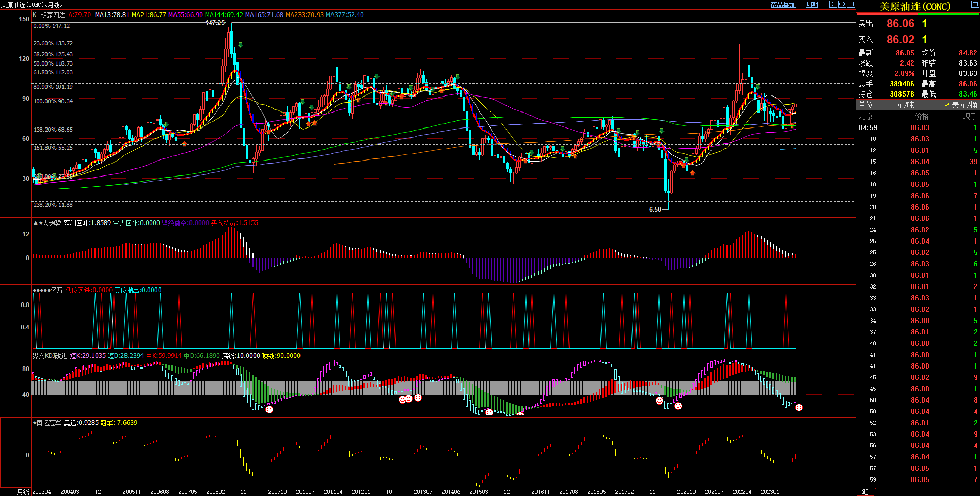Screen dimensions: 980x496
Task: Open the 胡家刀法 indicator name selector
Action: pyautogui.click(x=53, y=15)
